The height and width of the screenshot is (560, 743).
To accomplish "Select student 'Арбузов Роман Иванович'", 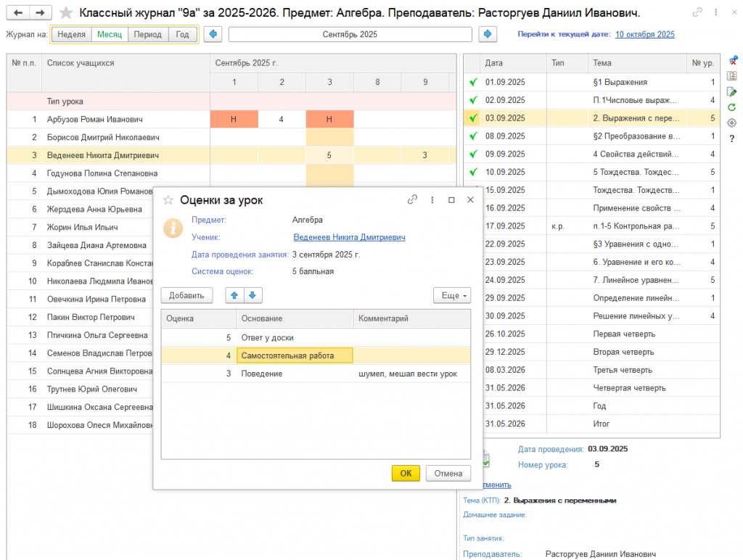I will 95,120.
